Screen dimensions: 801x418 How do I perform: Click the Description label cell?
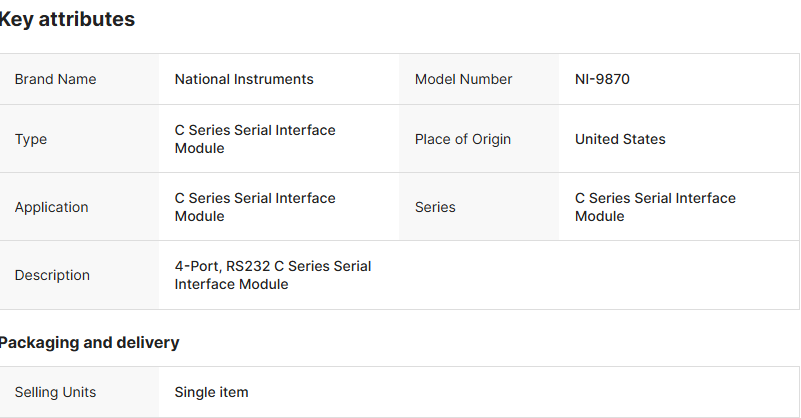click(x=52, y=275)
